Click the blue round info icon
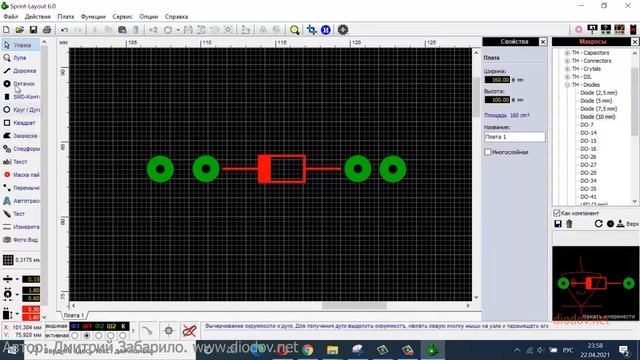The height and width of the screenshot is (360, 640). tap(326, 30)
